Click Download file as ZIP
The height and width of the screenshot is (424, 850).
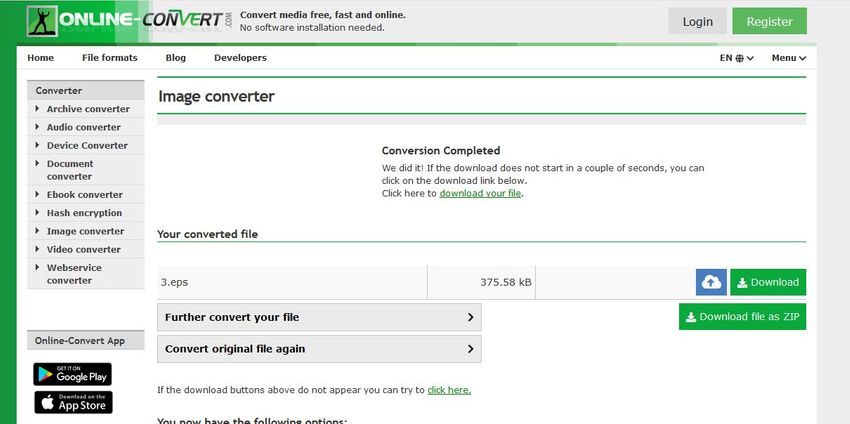[742, 317]
